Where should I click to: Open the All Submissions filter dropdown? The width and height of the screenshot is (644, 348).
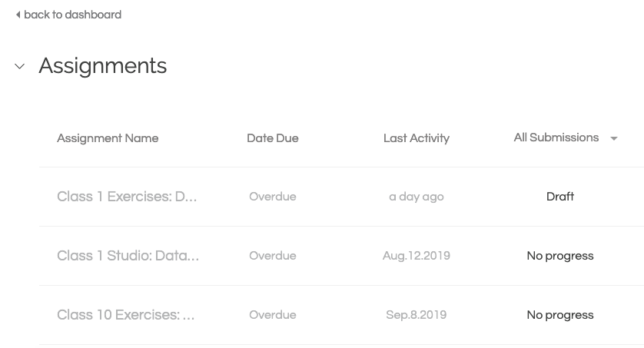556,138
